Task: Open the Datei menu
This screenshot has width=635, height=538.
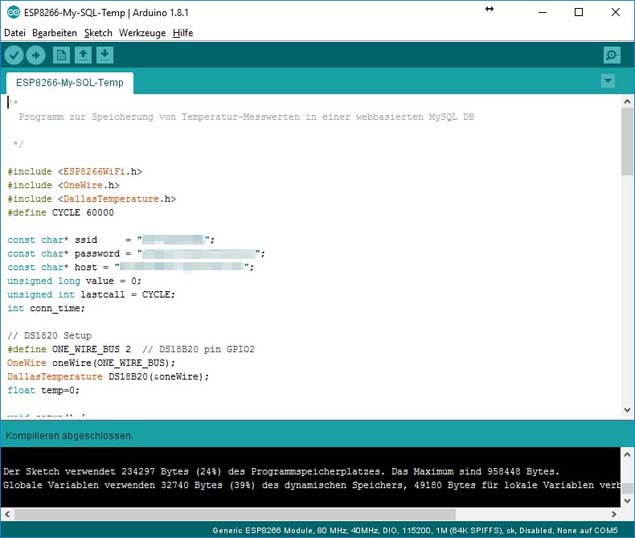Action: [15, 33]
